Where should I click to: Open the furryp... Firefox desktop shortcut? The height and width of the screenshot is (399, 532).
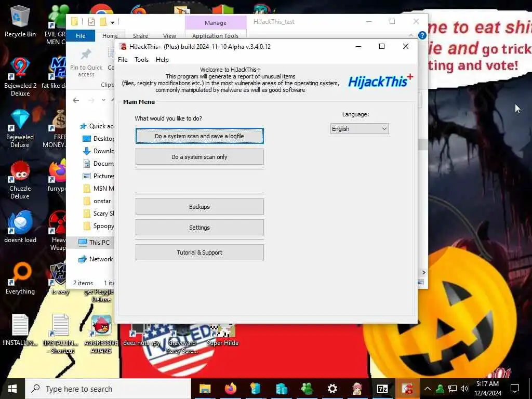57,177
